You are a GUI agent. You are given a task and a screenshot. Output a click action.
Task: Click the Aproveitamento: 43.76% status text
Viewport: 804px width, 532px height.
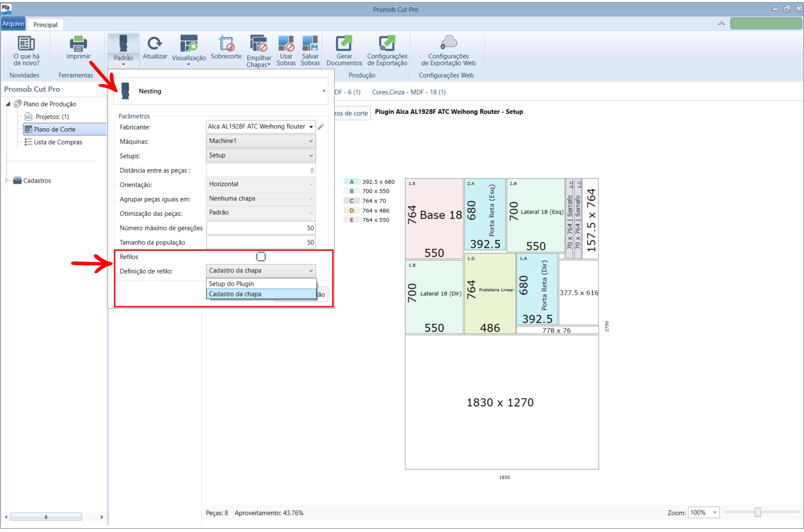[x=269, y=513]
